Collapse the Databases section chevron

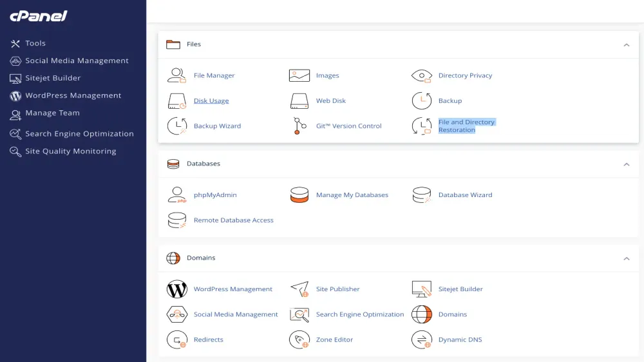point(627,164)
